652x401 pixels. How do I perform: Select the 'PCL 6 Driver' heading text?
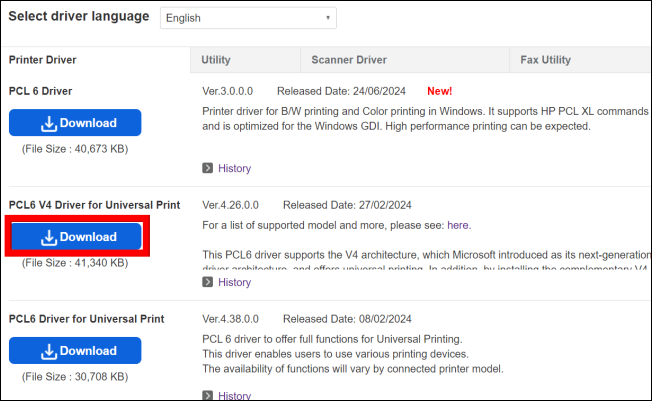pyautogui.click(x=40, y=91)
